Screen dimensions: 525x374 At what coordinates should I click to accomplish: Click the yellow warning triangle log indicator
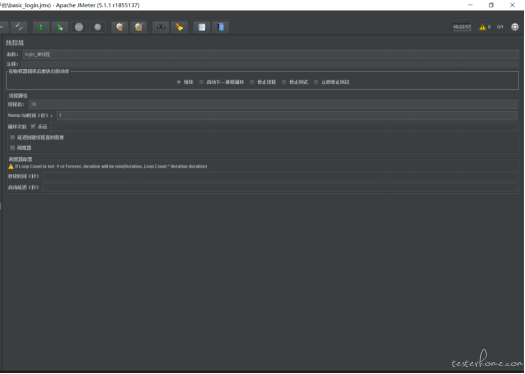pos(482,27)
